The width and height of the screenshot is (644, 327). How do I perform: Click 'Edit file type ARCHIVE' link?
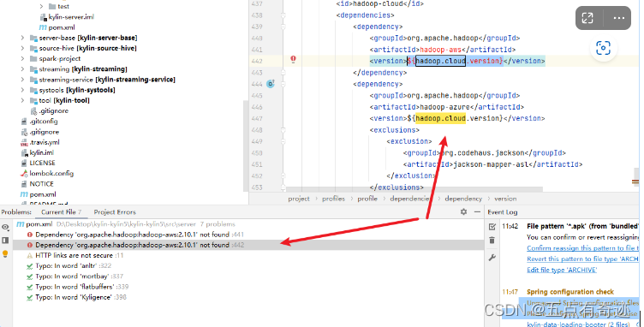(562, 270)
